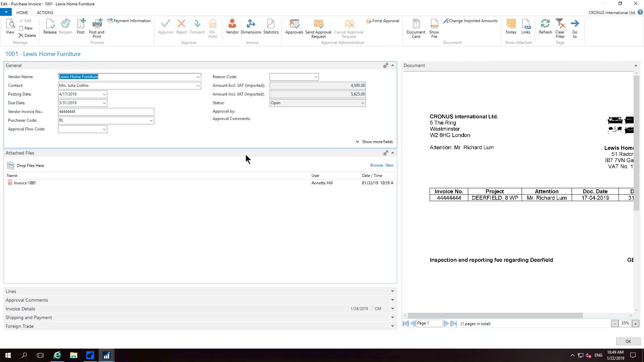
Task: Send Approval Request for the invoice
Action: 318,28
